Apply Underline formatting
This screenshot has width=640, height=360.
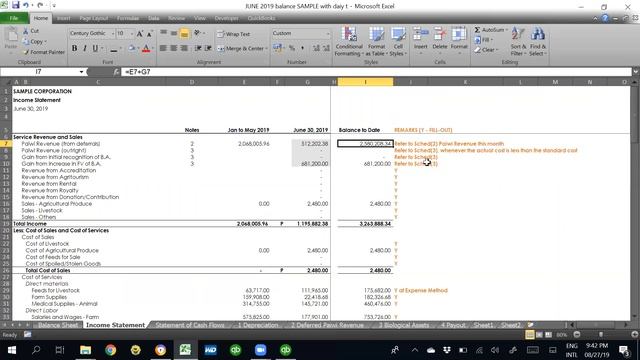tap(95, 49)
